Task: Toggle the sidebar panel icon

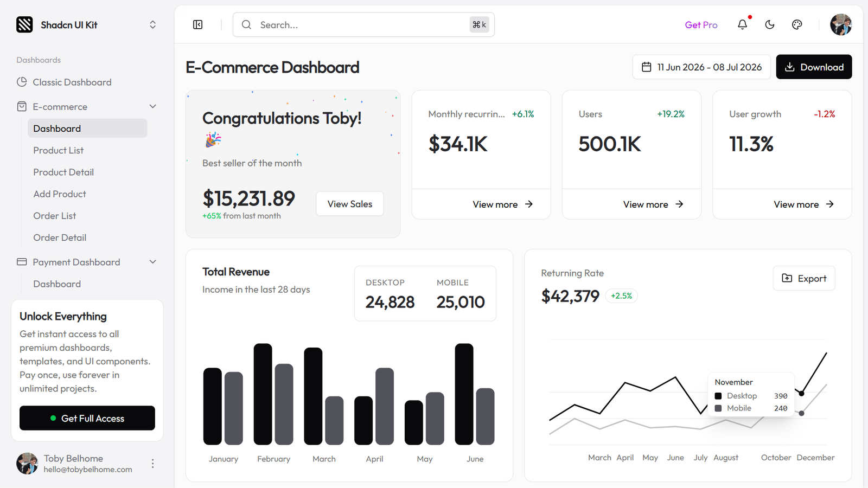Action: [x=198, y=24]
